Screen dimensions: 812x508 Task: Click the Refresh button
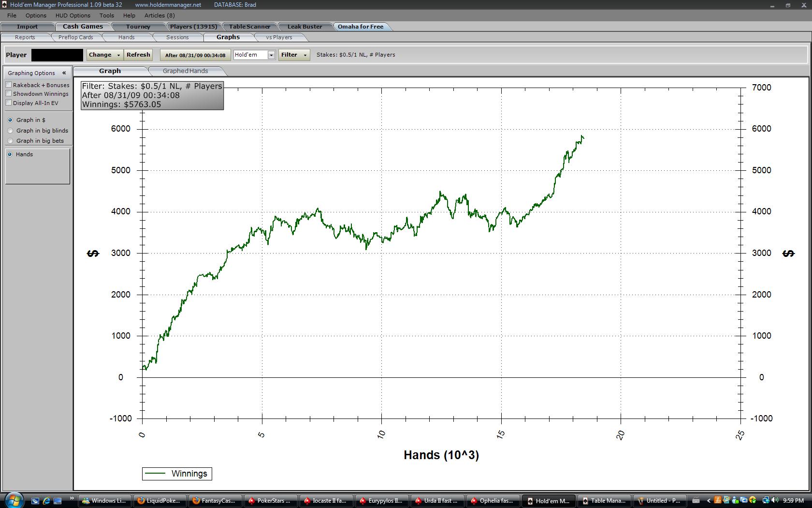pyautogui.click(x=138, y=55)
